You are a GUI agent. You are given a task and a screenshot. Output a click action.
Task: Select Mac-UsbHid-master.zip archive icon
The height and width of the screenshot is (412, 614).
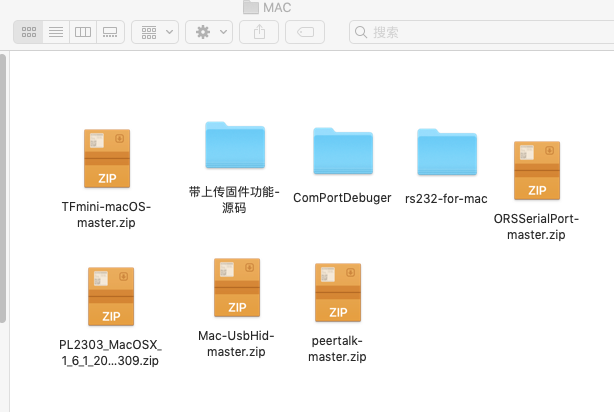point(237,287)
